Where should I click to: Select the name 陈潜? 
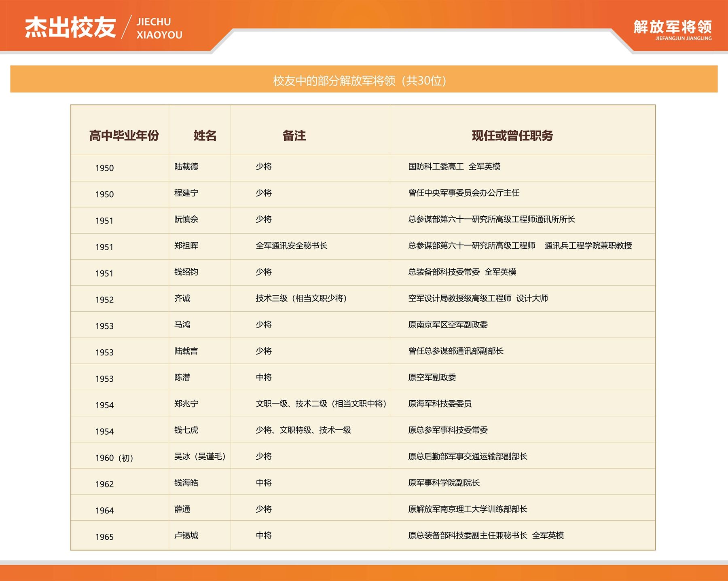(x=182, y=377)
